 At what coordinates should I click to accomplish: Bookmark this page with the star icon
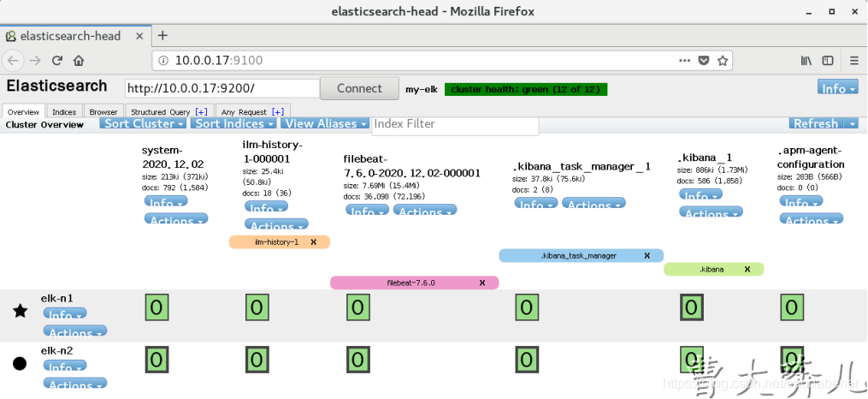click(723, 61)
